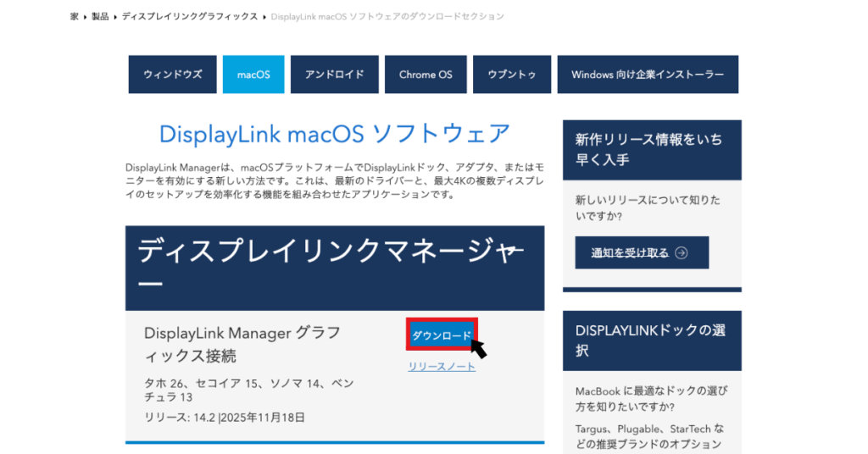Open the ディスプレイリンクグラフィックス breadcrumb
This screenshot has width=868, height=454.
[191, 17]
